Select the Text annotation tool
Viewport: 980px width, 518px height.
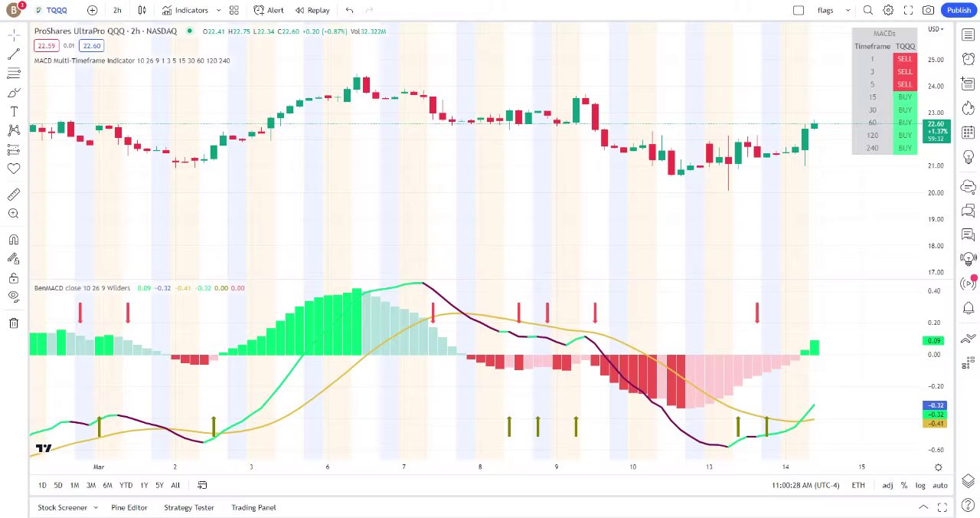coord(13,112)
